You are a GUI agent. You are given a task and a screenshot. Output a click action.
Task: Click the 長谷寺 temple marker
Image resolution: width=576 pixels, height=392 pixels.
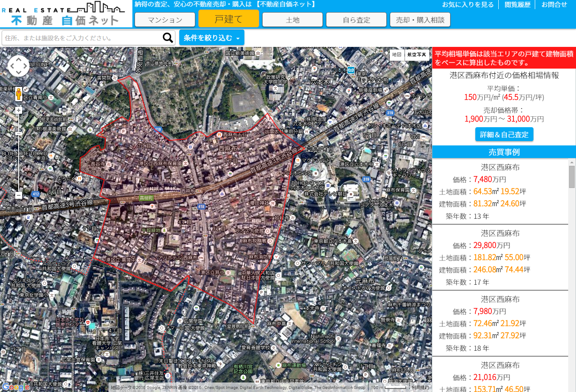pos(109,164)
